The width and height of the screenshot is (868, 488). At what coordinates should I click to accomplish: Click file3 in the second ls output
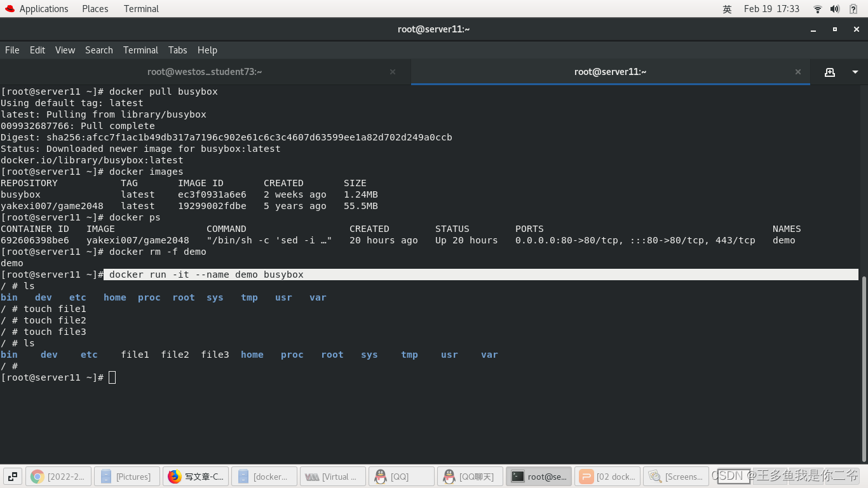coord(215,355)
